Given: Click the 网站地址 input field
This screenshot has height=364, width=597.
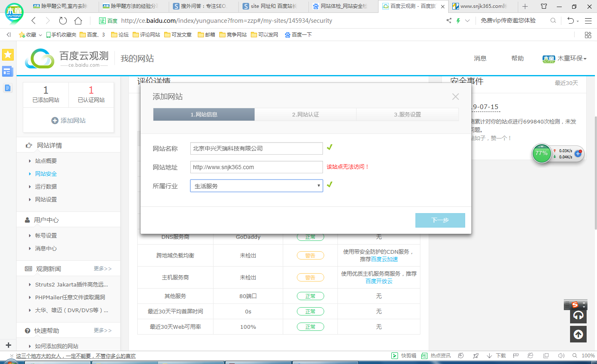Looking at the screenshot, I should 257,167.
